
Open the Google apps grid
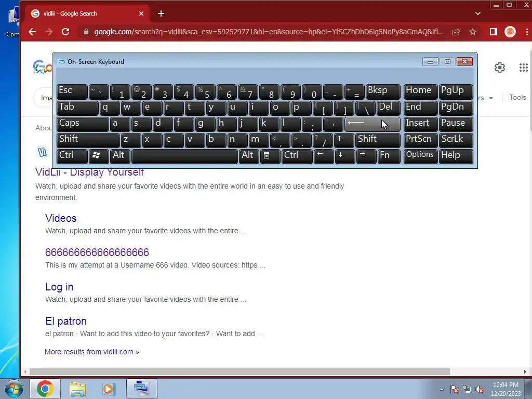[524, 68]
